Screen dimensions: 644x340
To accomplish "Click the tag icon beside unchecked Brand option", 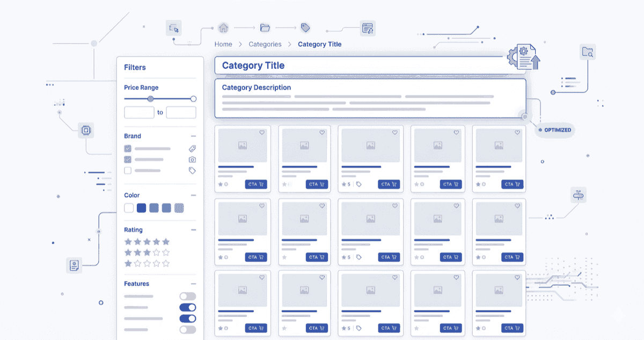I will (192, 170).
